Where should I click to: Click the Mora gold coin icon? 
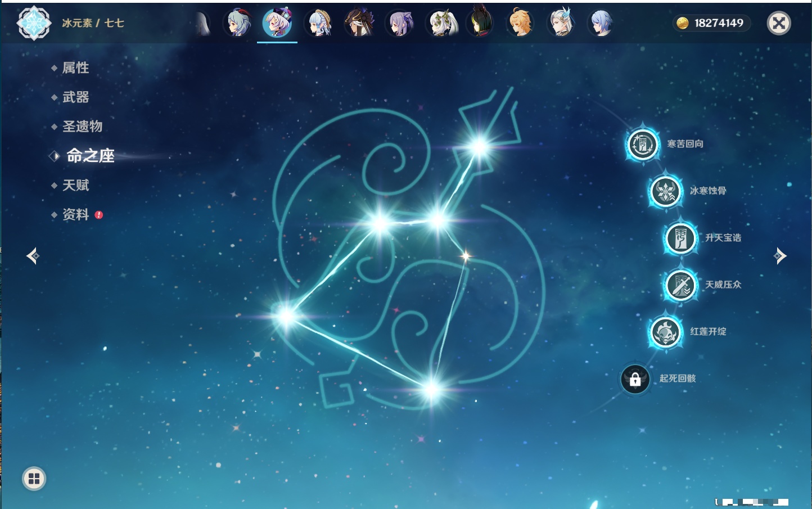(x=682, y=23)
